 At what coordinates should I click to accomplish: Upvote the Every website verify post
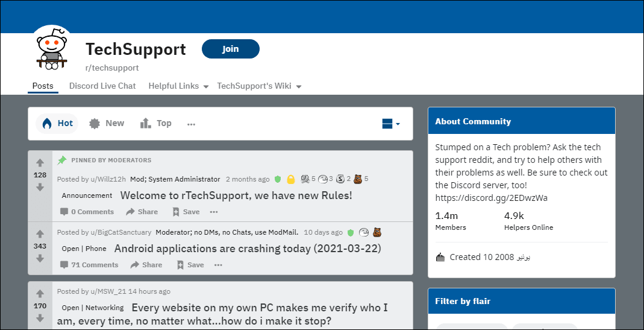[40, 294]
